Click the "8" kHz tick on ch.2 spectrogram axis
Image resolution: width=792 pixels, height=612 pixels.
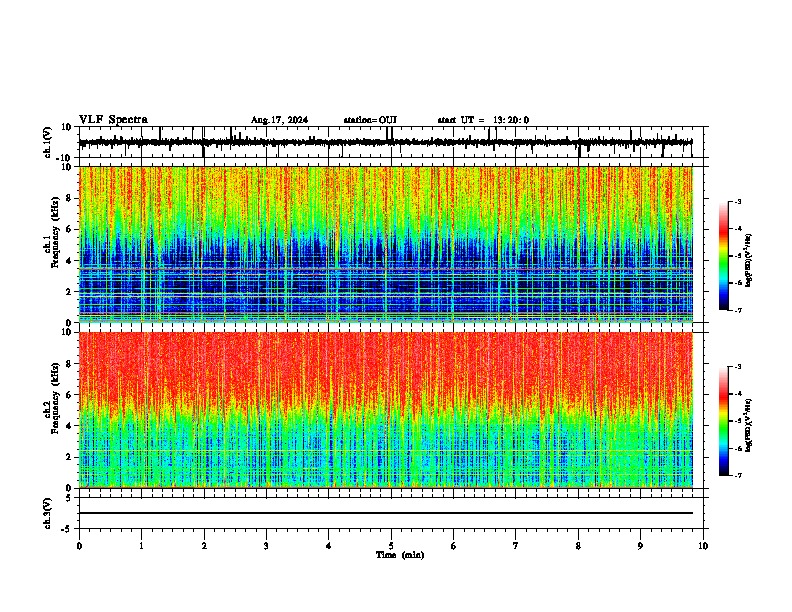click(70, 364)
